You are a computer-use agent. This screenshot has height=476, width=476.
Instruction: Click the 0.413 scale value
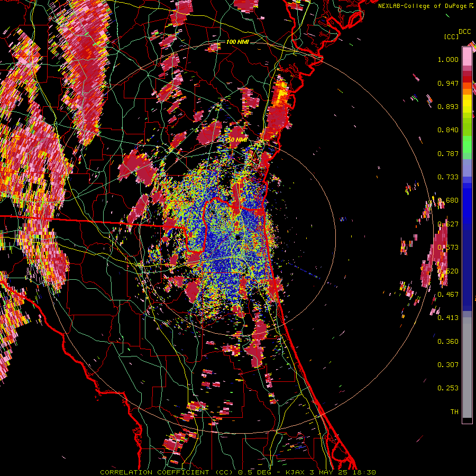[x=448, y=318]
